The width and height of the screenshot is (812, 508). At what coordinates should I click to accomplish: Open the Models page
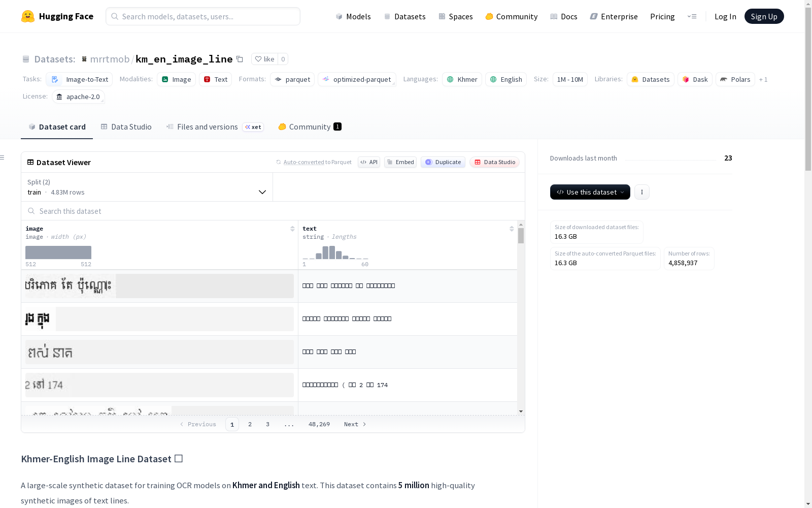(353, 16)
